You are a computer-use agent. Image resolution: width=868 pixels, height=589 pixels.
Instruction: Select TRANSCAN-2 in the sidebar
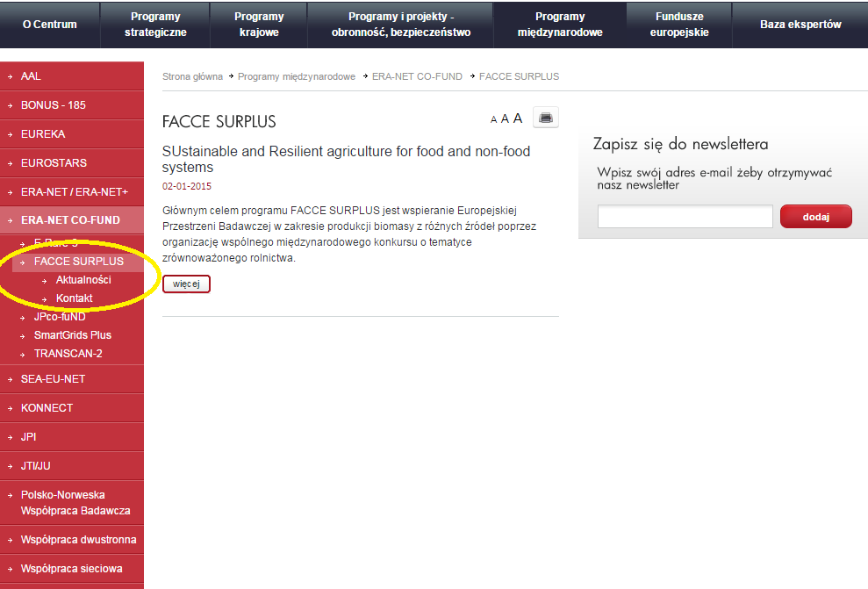(68, 353)
